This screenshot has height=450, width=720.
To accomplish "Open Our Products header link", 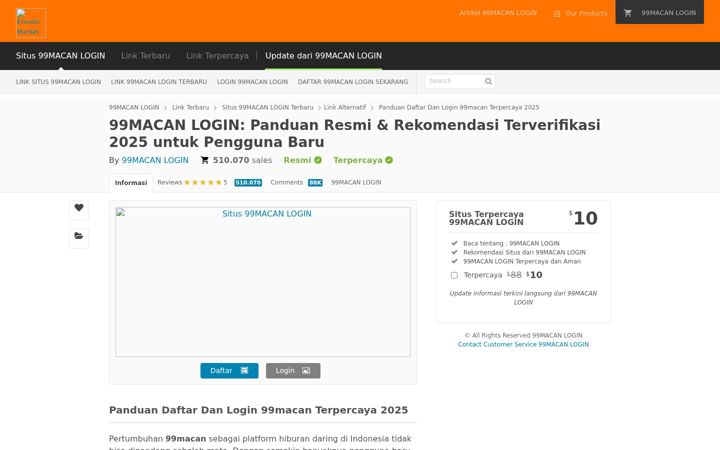I will (x=580, y=13).
